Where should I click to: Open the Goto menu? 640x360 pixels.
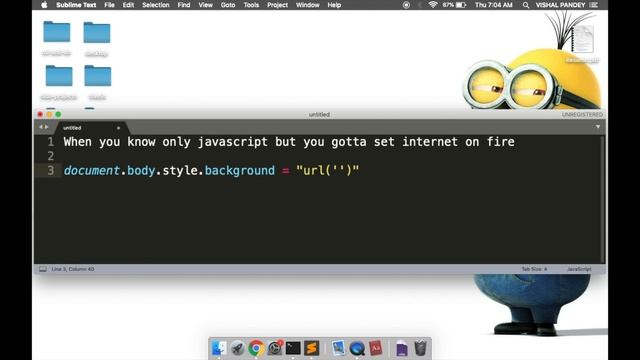click(x=228, y=5)
